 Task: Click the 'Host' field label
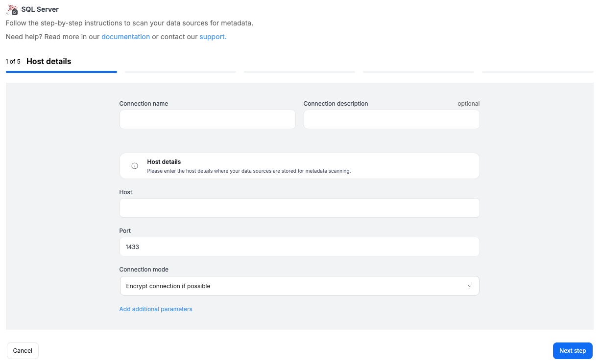tap(126, 192)
